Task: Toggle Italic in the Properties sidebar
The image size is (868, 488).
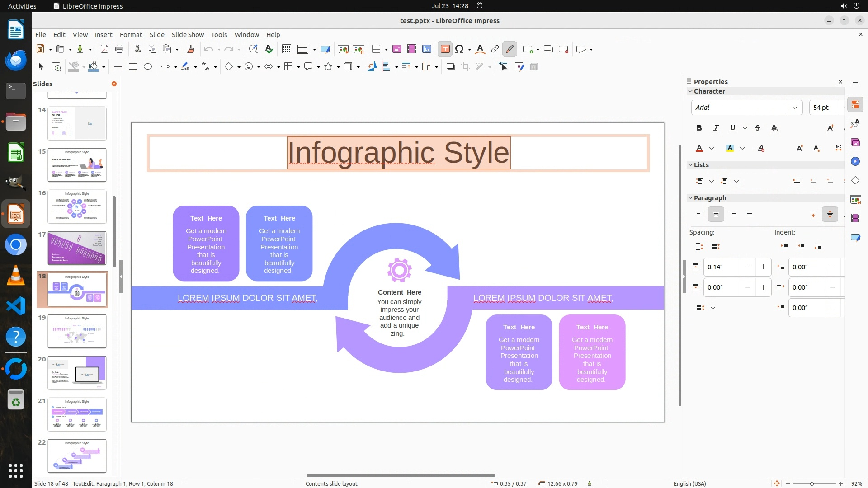Action: [x=716, y=128]
